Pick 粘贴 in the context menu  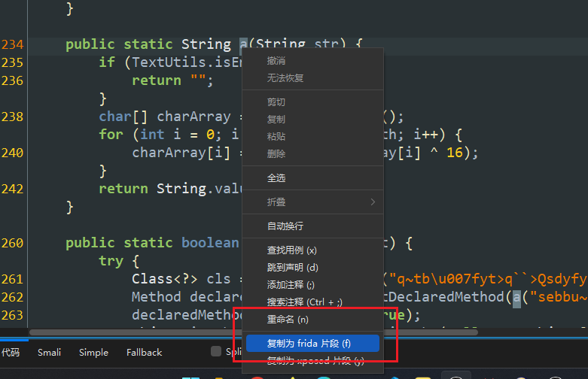click(x=276, y=136)
